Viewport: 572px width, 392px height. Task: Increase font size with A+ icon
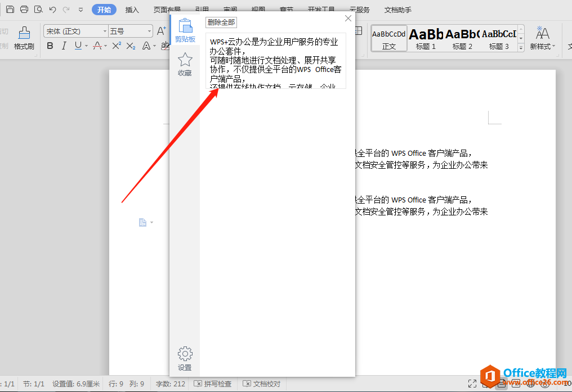coord(161,31)
